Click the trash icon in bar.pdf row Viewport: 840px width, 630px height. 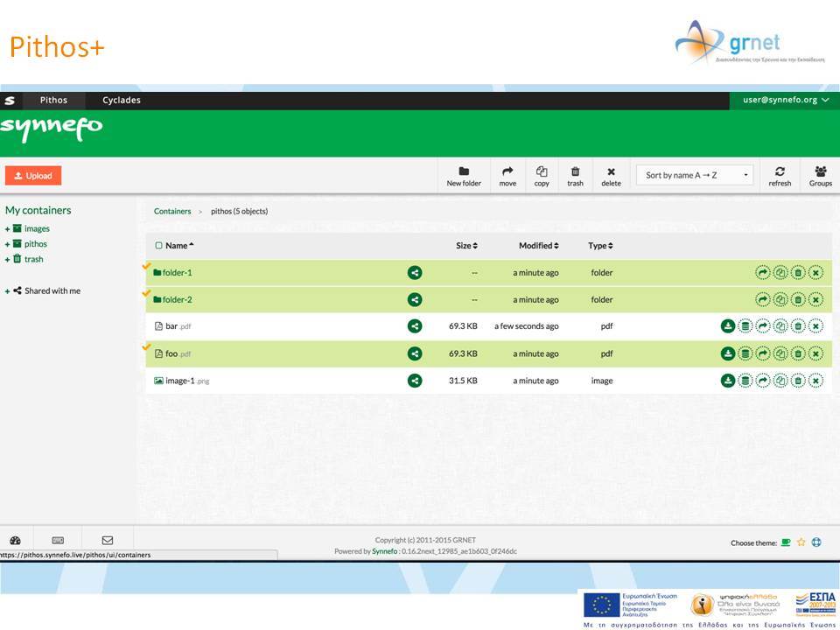[x=798, y=326]
